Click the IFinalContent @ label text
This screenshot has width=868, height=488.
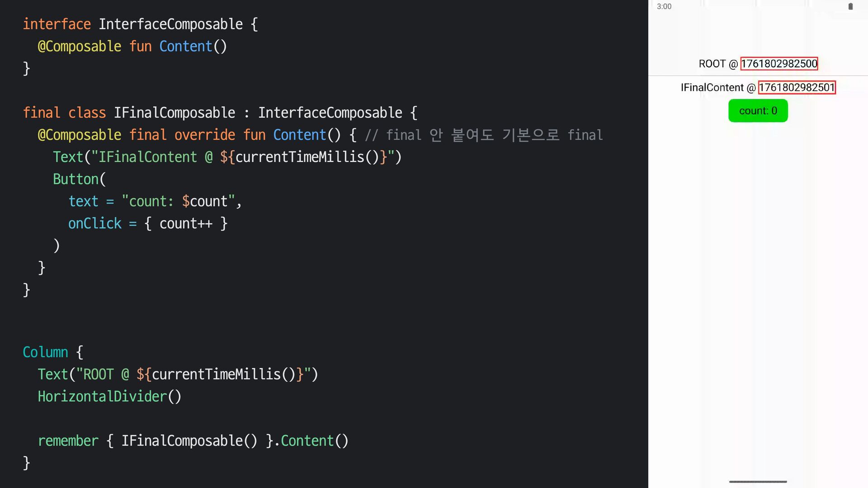click(x=718, y=88)
